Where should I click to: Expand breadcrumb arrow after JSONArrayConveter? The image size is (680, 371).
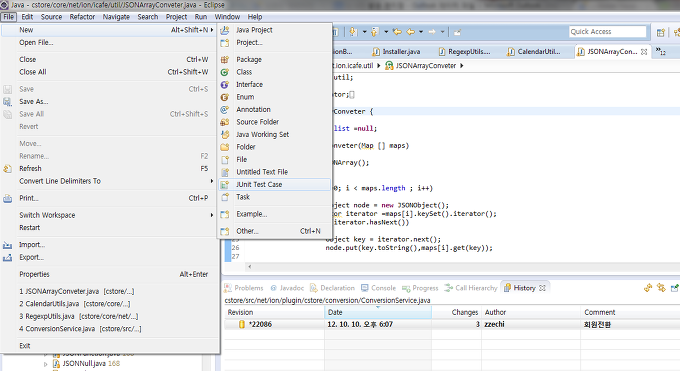461,66
